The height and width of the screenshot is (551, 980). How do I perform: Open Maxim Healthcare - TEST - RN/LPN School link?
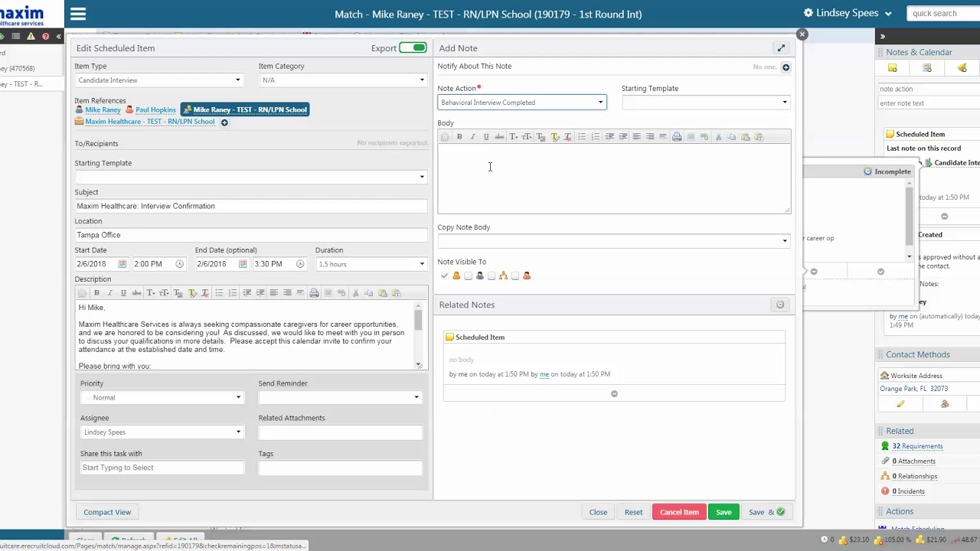150,122
